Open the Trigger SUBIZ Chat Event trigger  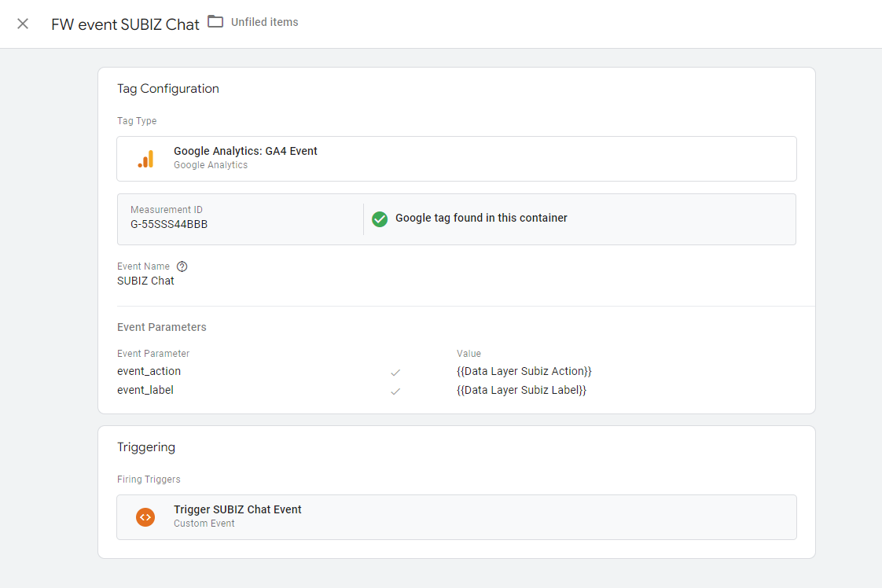(x=237, y=509)
